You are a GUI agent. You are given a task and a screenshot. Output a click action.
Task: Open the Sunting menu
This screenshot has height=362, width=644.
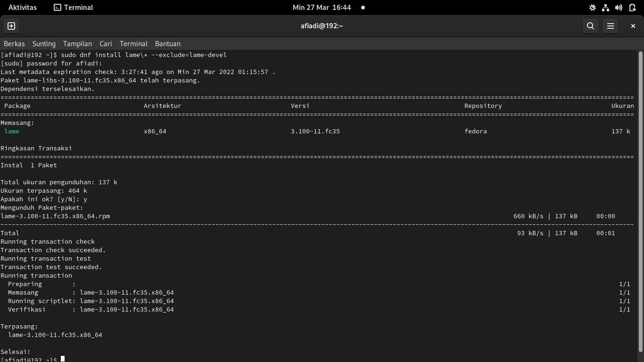click(x=44, y=43)
